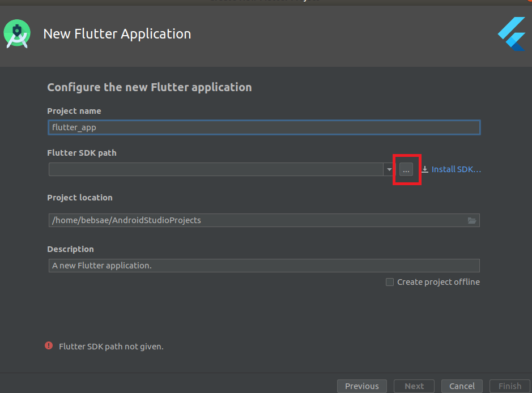Open the Flutter SDK path browse button
The image size is (532, 393).
click(406, 169)
